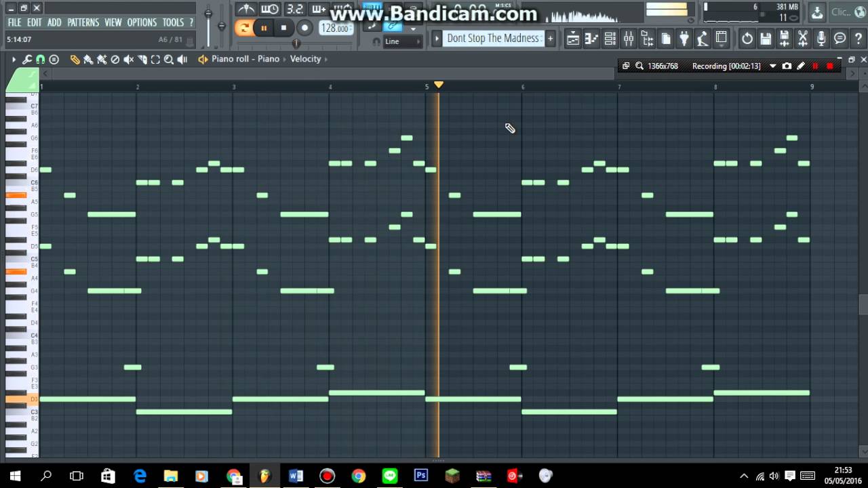The width and height of the screenshot is (868, 488).
Task: Select the Paint brush tool
Action: pyautogui.click(x=88, y=60)
